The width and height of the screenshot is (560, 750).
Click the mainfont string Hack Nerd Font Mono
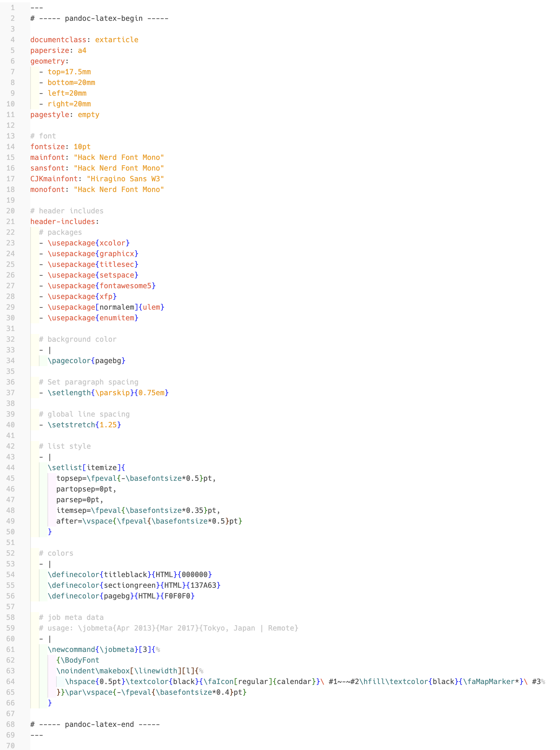pos(119,157)
